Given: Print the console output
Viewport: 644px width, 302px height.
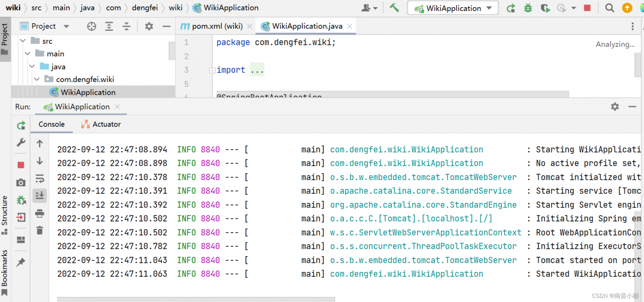Looking at the screenshot, I should [x=40, y=213].
